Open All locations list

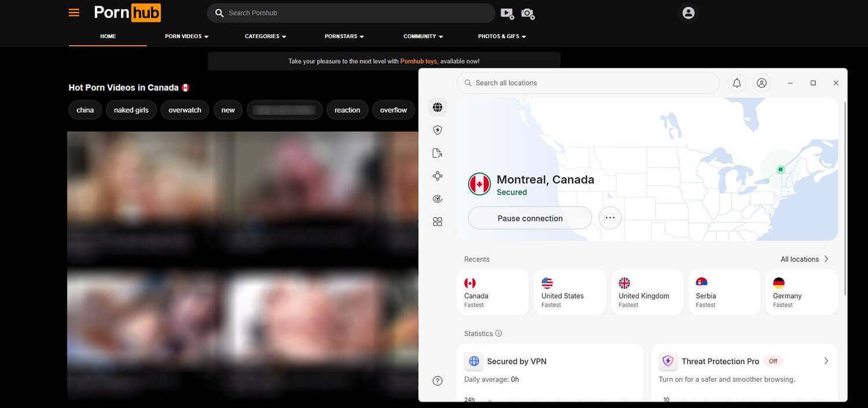(804, 259)
